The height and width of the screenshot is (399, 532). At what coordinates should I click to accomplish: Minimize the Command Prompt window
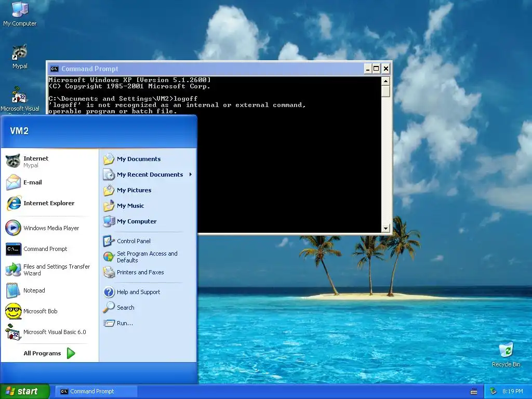point(368,69)
